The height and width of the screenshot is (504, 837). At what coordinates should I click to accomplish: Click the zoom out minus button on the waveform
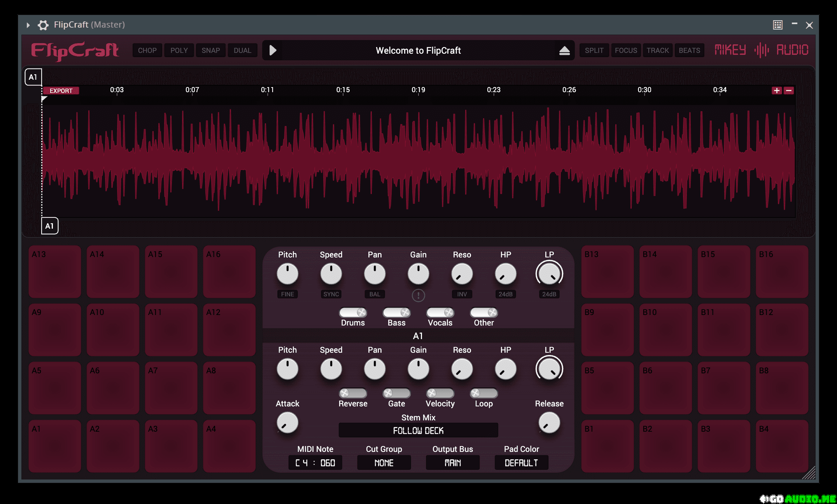tap(789, 91)
